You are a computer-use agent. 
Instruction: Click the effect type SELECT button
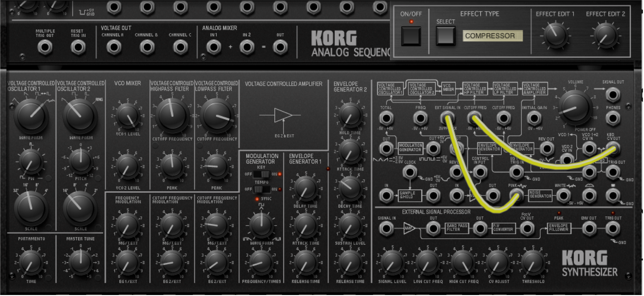coord(446,36)
